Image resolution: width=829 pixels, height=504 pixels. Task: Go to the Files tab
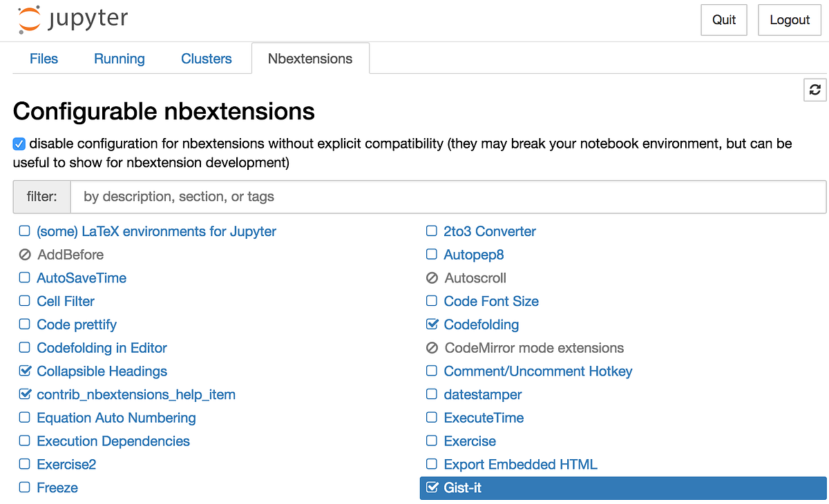44,59
